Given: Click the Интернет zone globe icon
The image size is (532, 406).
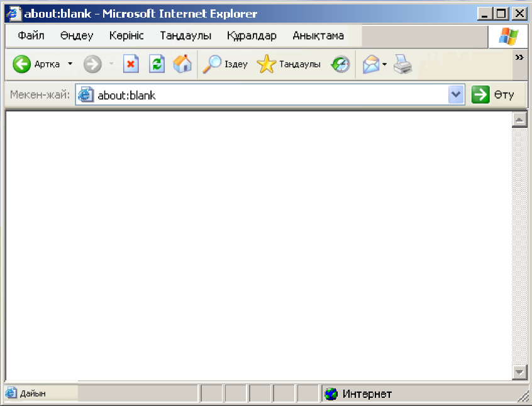Looking at the screenshot, I should click(x=331, y=394).
